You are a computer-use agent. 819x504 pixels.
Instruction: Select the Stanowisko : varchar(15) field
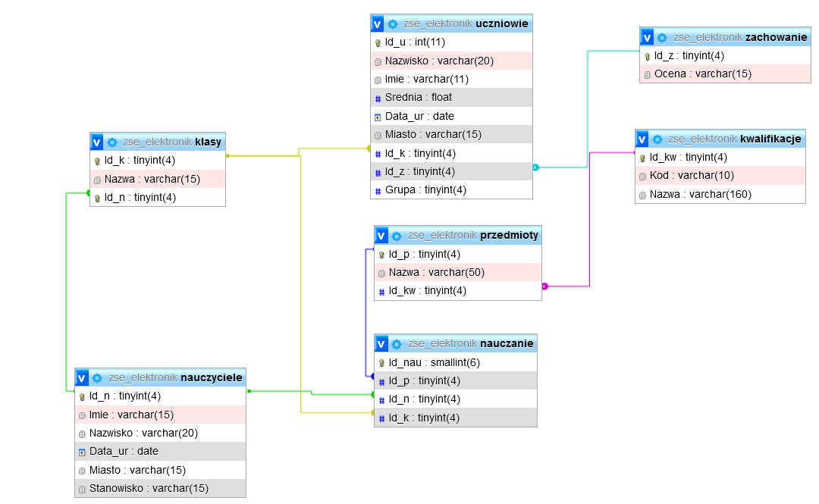point(149,489)
